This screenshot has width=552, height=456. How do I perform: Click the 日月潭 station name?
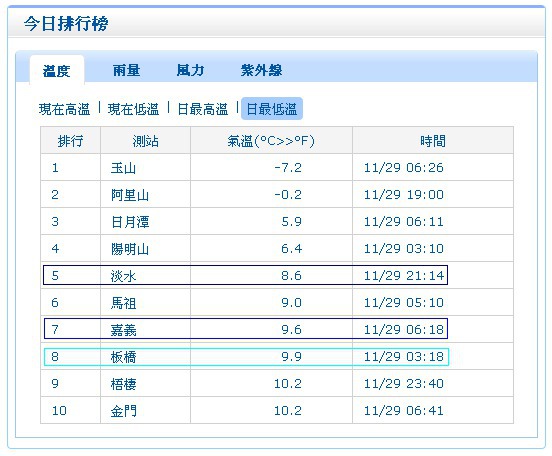pos(130,222)
